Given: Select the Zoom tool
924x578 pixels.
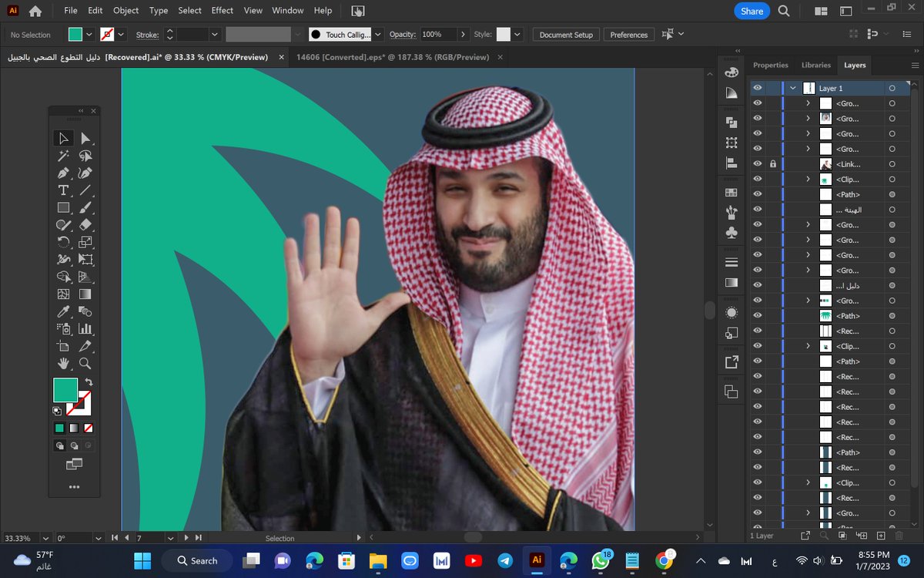Looking at the screenshot, I should click(x=85, y=364).
